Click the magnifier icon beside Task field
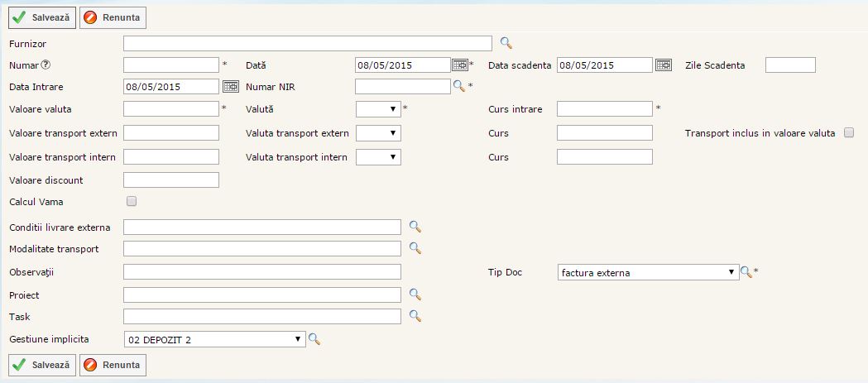This screenshot has width=868, height=383. click(x=415, y=315)
